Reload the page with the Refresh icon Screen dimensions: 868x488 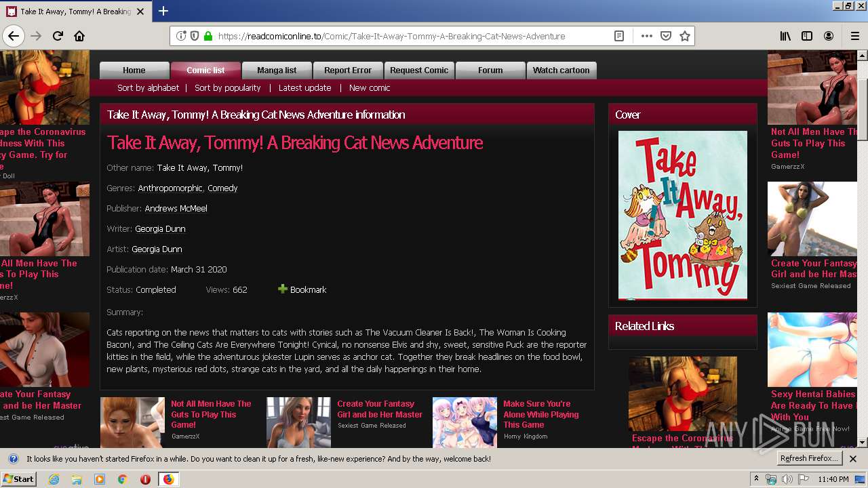58,36
